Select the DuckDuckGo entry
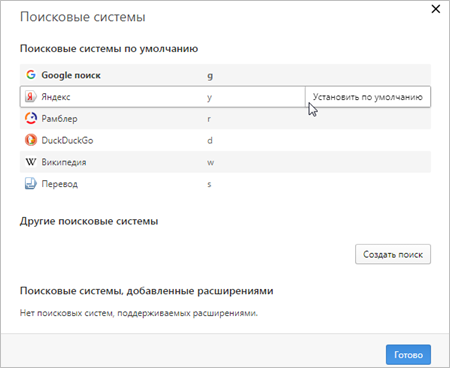Viewport: 450px width, 368px height. (x=225, y=140)
